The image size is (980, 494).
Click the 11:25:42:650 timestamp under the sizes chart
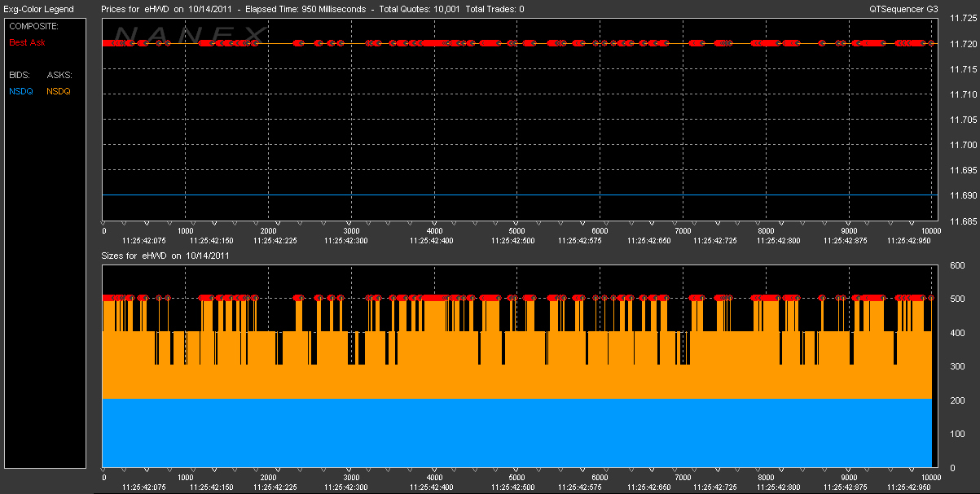coord(648,487)
